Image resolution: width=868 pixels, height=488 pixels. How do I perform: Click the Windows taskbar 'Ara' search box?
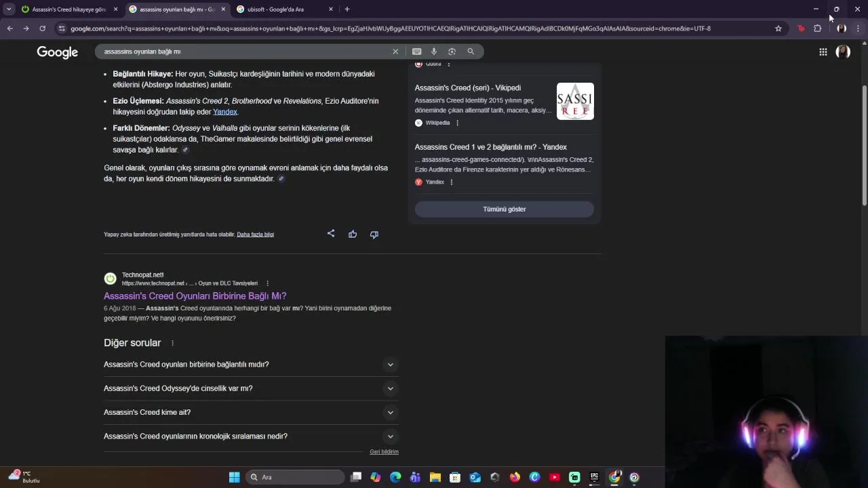tap(294, 477)
